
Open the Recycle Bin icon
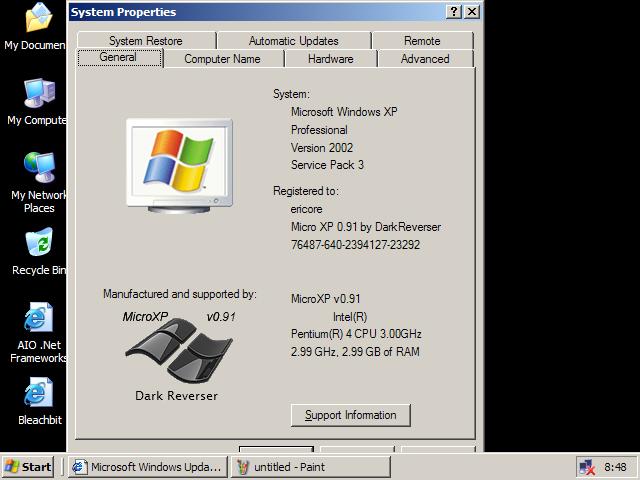coord(39,251)
